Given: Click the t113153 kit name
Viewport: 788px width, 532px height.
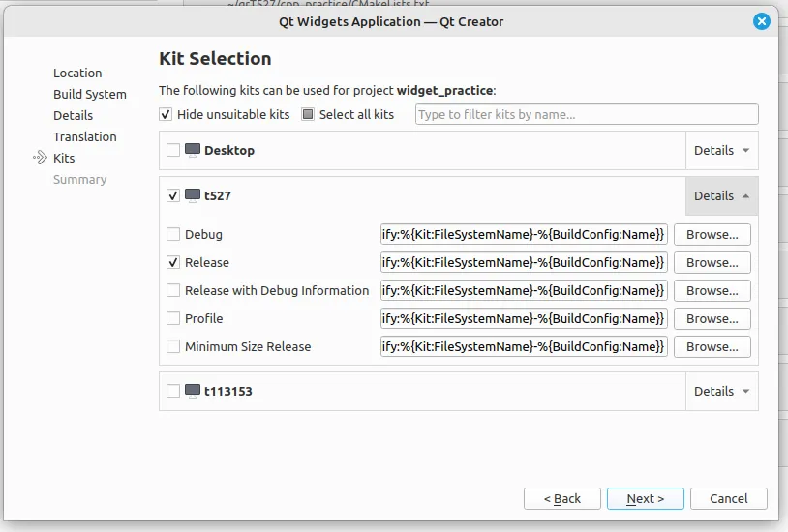Looking at the screenshot, I should tap(228, 391).
